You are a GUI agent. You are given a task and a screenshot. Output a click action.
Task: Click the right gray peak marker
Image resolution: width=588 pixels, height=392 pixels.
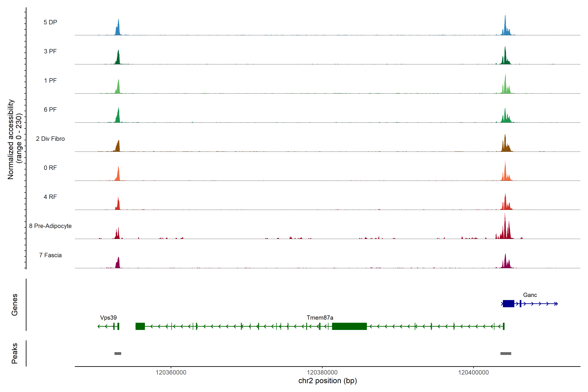click(x=506, y=353)
